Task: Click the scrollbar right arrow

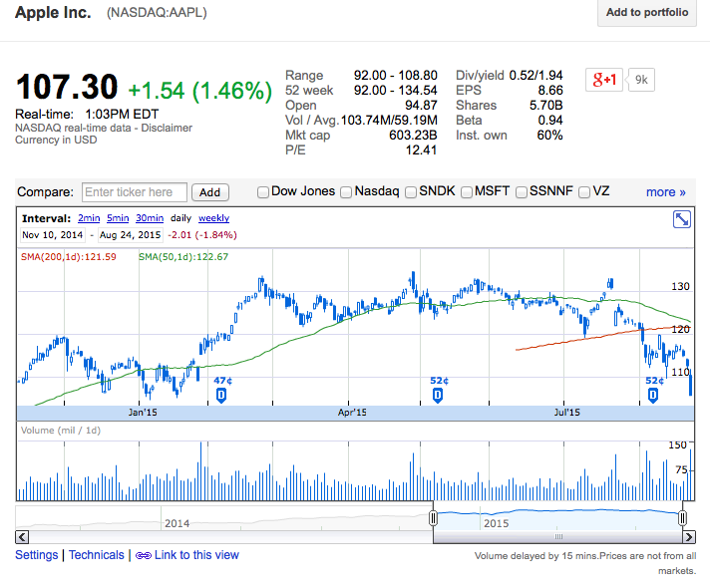Action: pos(689,537)
